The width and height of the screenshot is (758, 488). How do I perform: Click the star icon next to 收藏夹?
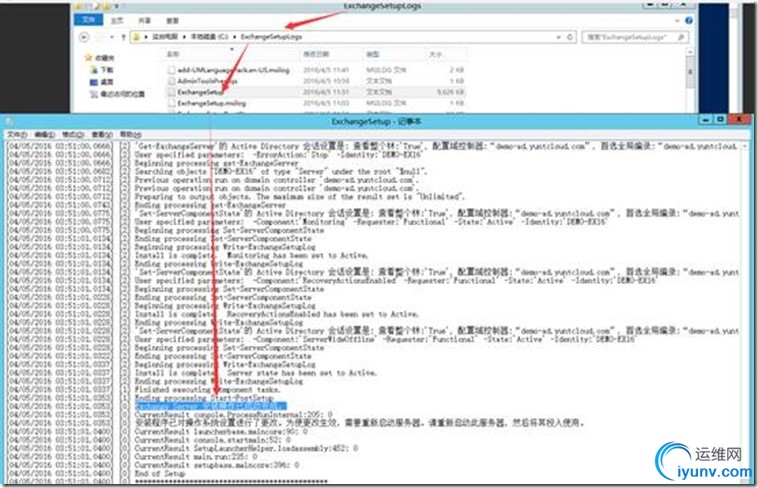click(88, 58)
